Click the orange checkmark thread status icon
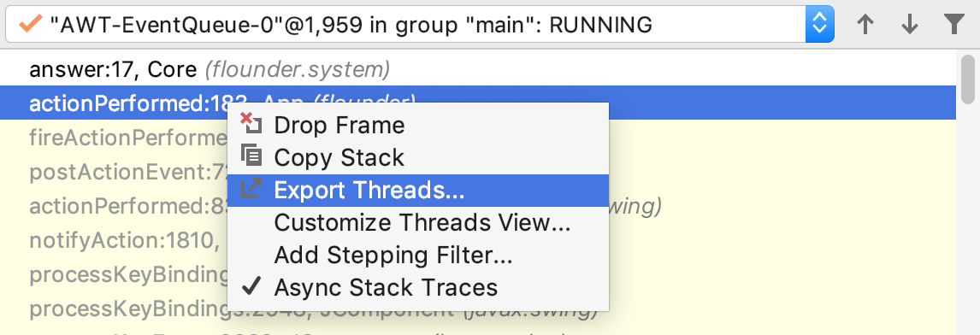The height and width of the screenshot is (335, 980). coord(30,25)
